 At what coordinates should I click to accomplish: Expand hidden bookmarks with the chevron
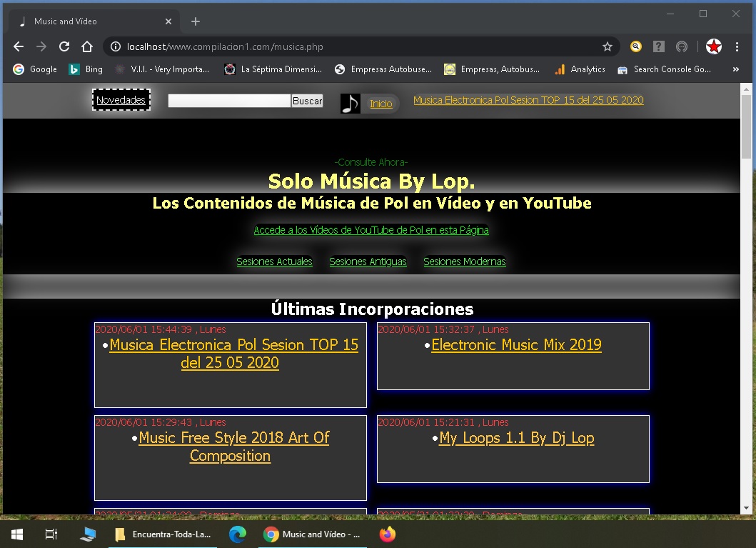735,69
